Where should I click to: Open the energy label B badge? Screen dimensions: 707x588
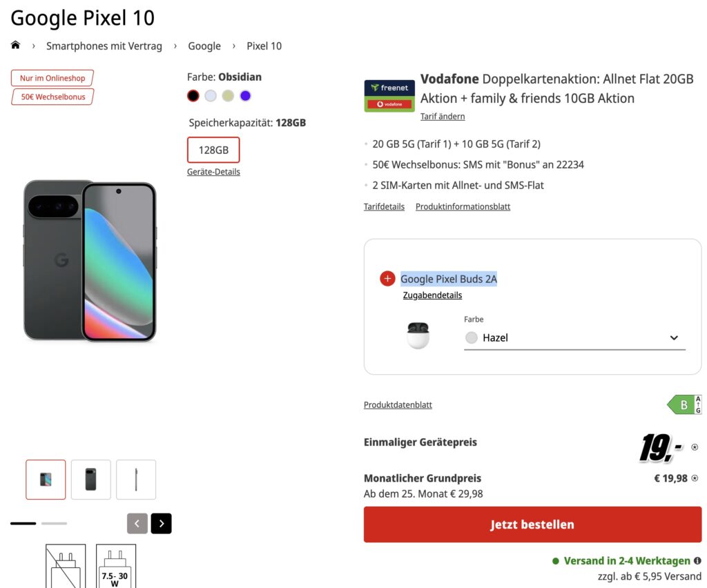point(684,405)
